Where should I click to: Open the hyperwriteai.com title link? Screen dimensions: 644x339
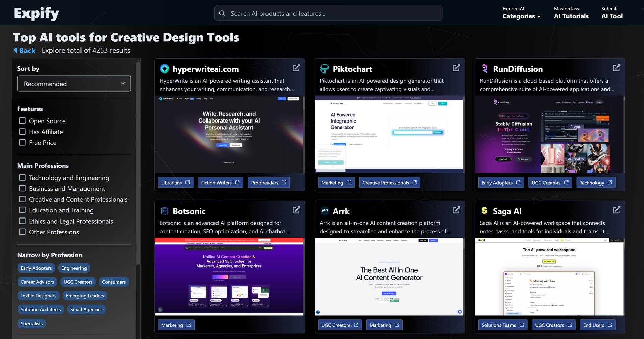[x=206, y=69]
